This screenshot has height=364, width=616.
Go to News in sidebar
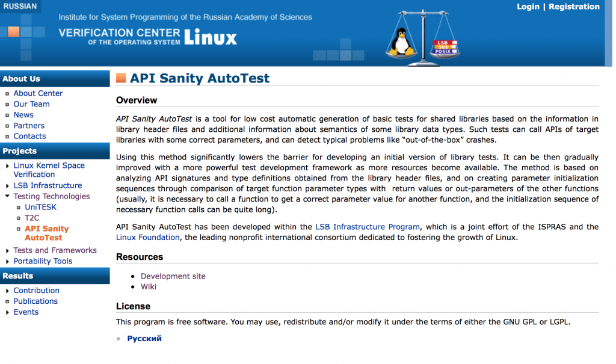point(23,115)
